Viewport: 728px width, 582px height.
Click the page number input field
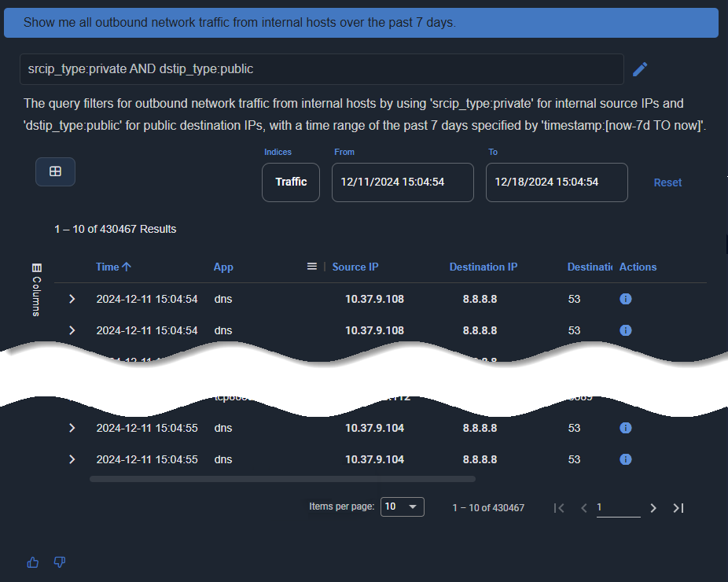619,508
